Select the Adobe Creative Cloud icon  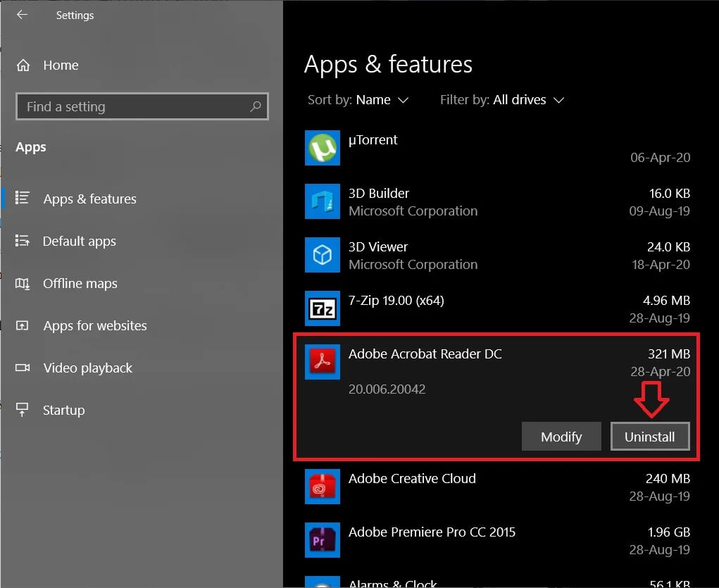[323, 486]
